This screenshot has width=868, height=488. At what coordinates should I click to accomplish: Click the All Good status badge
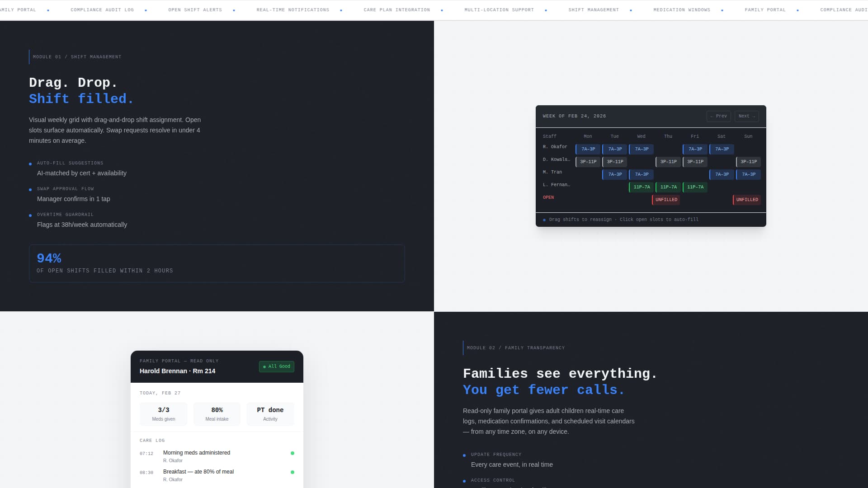pos(277,366)
